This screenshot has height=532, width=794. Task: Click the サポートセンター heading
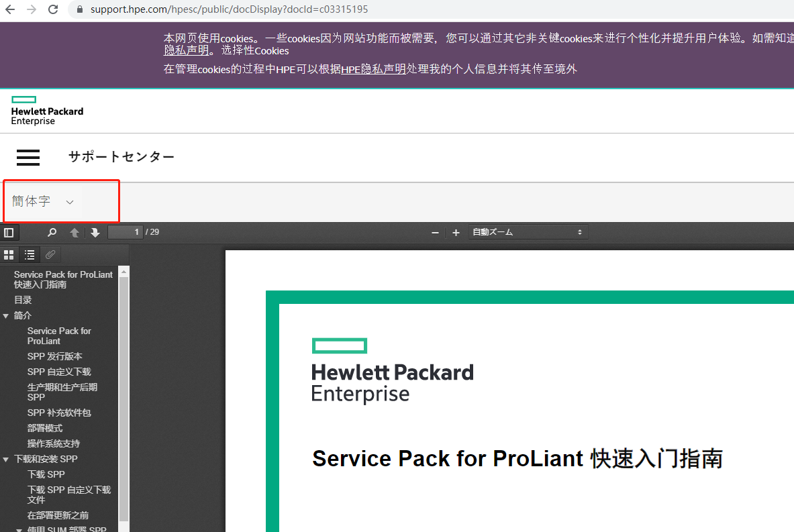click(121, 157)
